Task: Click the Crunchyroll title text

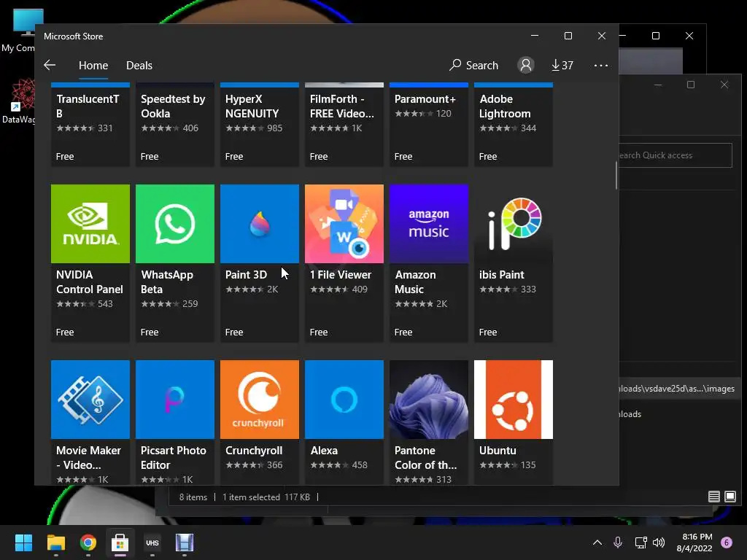Action: point(254,451)
